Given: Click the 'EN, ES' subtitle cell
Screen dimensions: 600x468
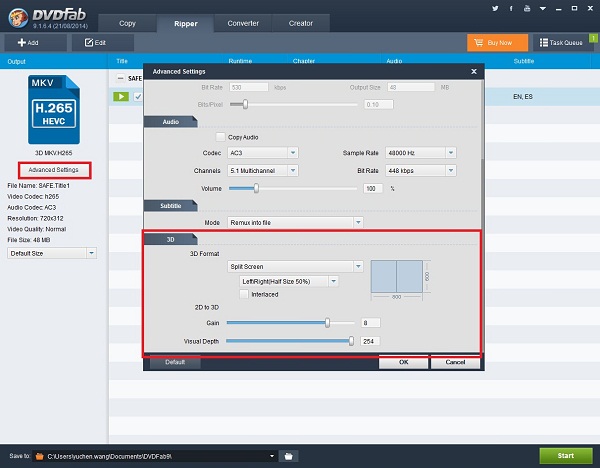Looking at the screenshot, I should point(523,97).
